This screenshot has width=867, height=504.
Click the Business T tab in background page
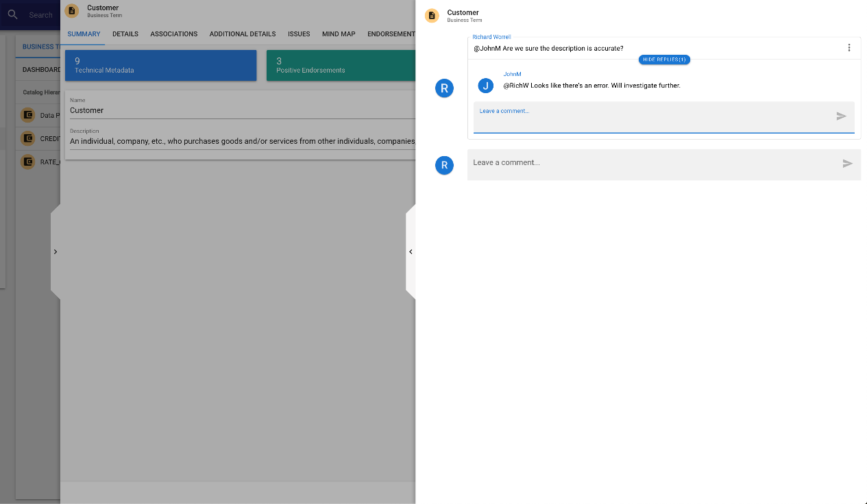tap(40, 47)
